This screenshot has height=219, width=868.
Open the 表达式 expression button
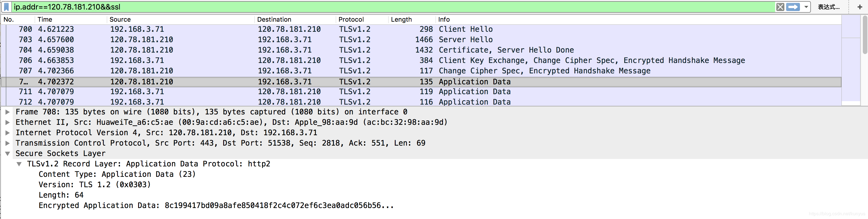coord(828,7)
